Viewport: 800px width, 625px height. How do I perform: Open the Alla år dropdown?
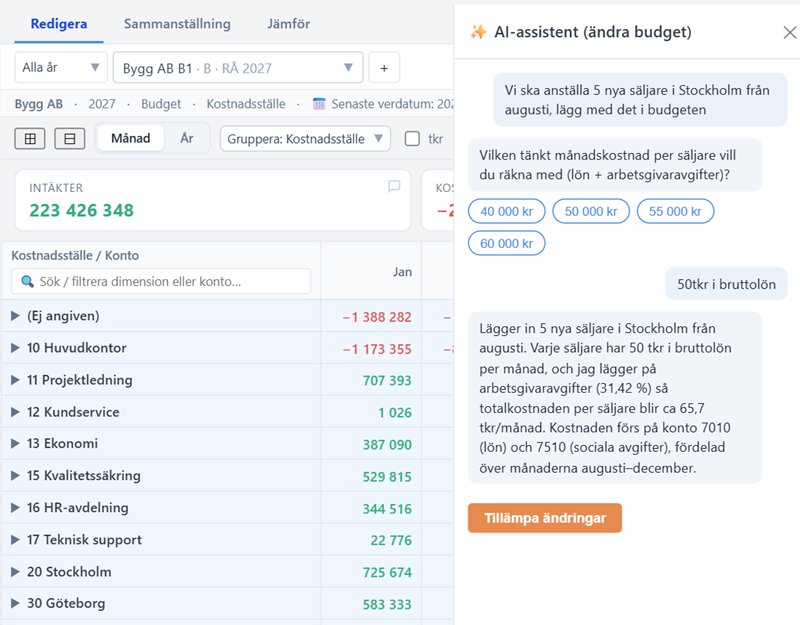tap(61, 67)
